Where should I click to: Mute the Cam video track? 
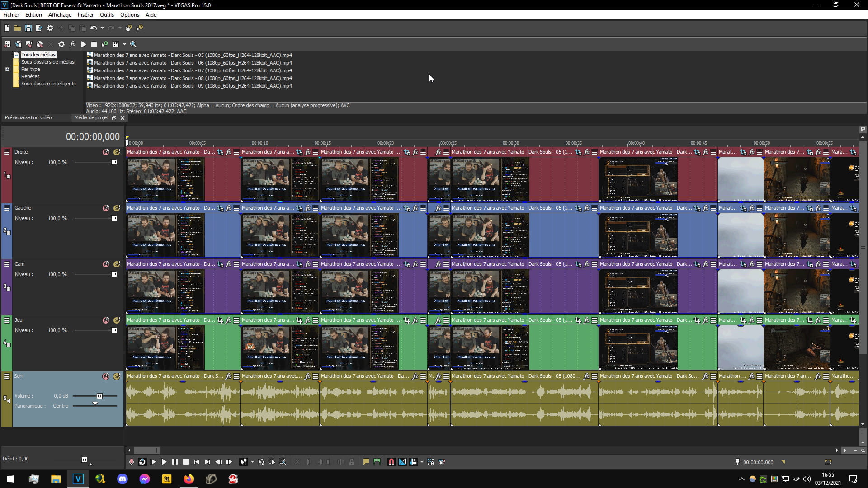click(106, 264)
